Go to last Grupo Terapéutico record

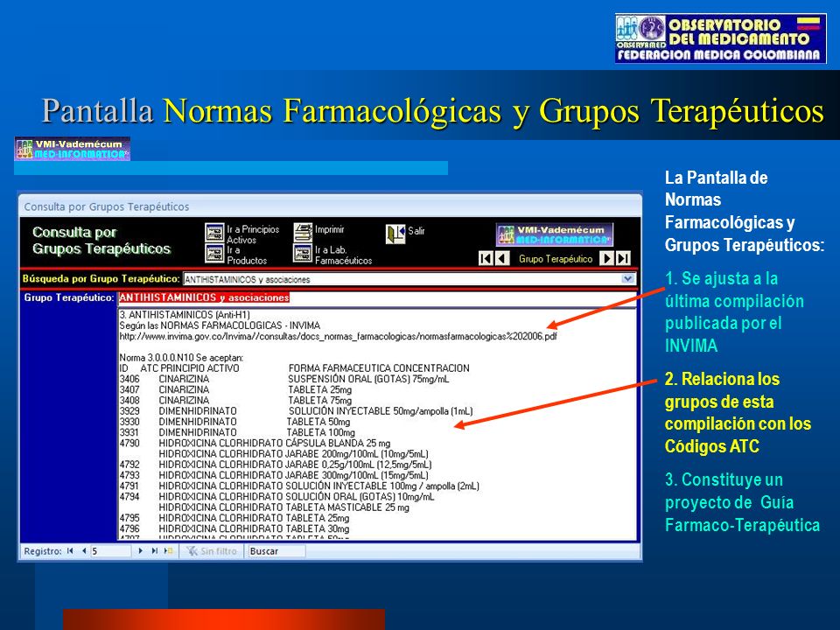coord(623,259)
